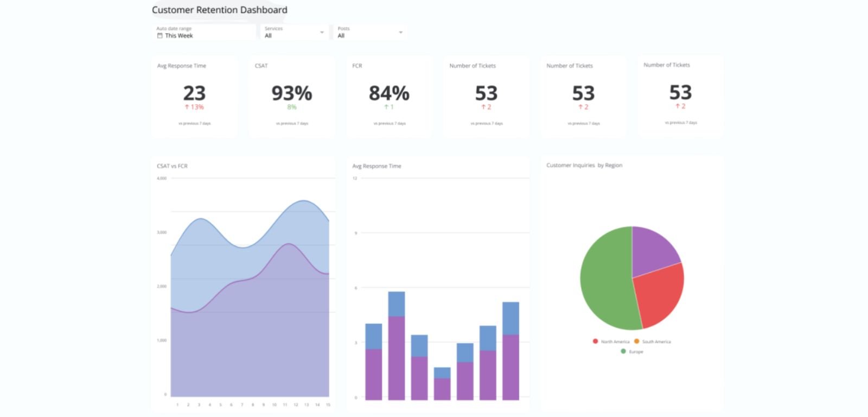Toggle the South America legend label
The width and height of the screenshot is (868, 417).
point(656,342)
